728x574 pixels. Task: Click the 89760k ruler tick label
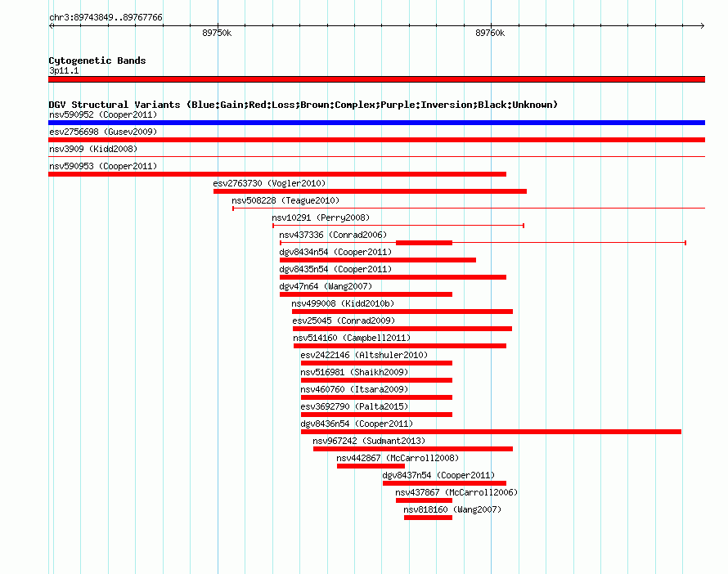point(490,33)
